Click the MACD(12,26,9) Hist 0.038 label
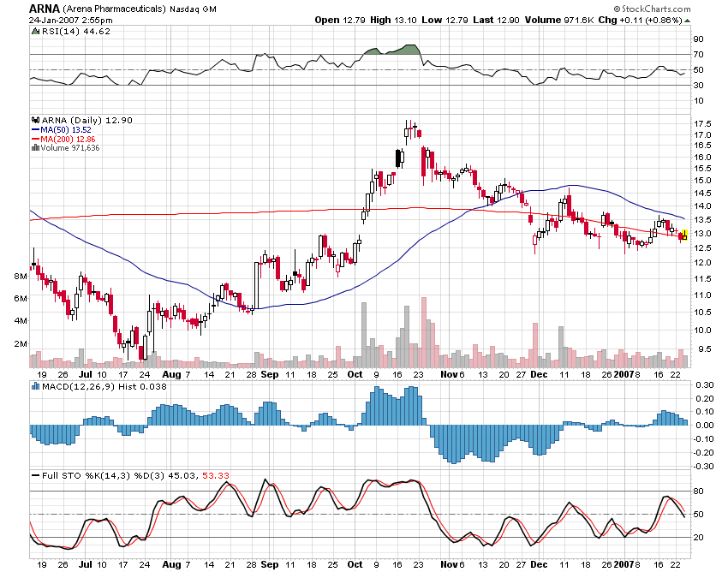The width and height of the screenshot is (728, 572). click(104, 386)
